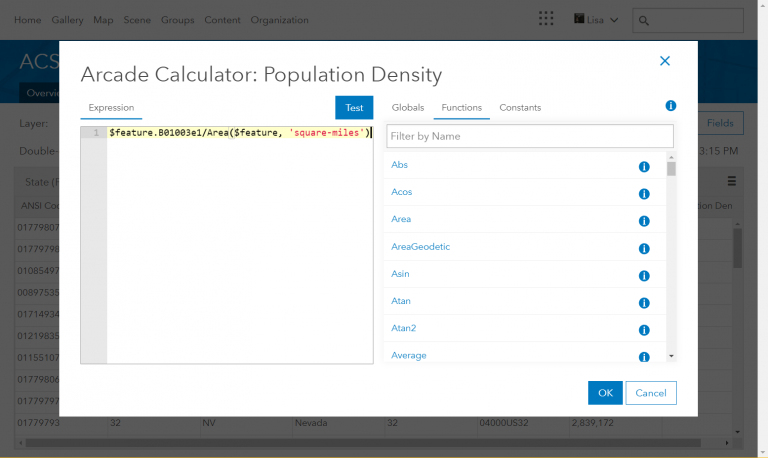Image resolution: width=768 pixels, height=458 pixels.
Task: Click the table's horizontal scrollbar
Action: (x=363, y=443)
